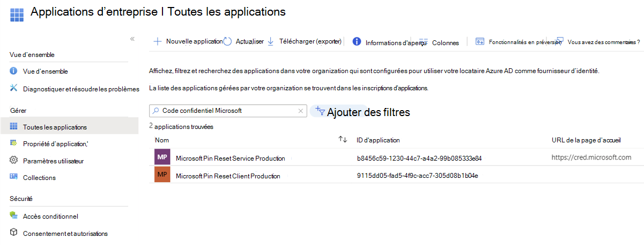Click the filter funnel icon

pyautogui.click(x=320, y=111)
